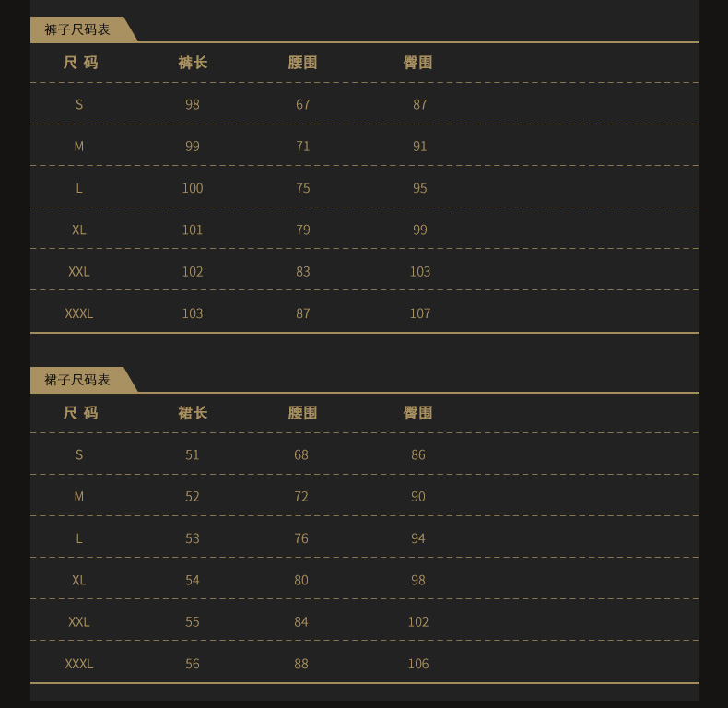Click the 裤子尺码表 tab label
Viewport: 728px width, 708px height.
coord(77,29)
